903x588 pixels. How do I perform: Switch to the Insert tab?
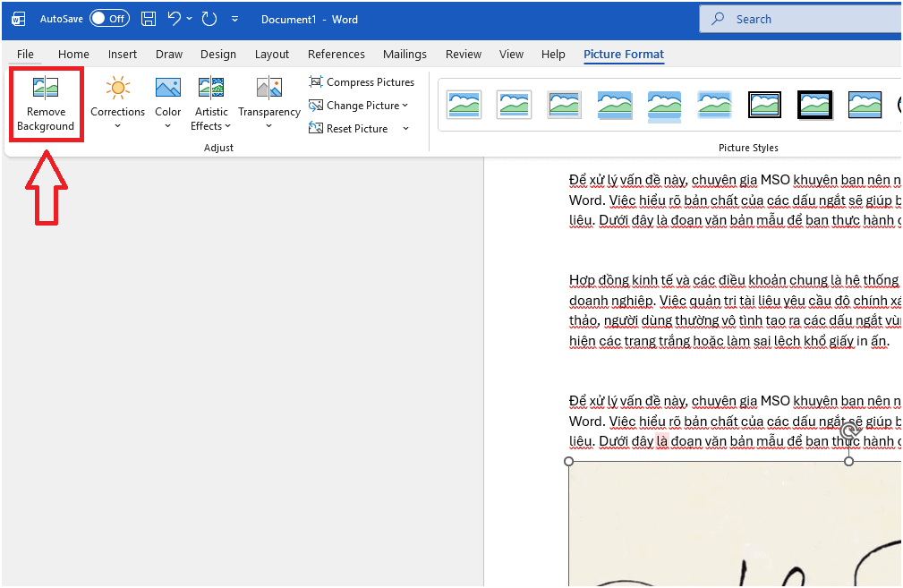coord(123,55)
